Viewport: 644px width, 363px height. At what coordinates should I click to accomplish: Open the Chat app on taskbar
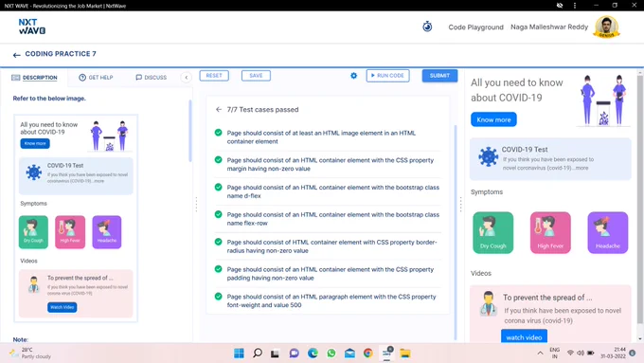pyautogui.click(x=295, y=354)
